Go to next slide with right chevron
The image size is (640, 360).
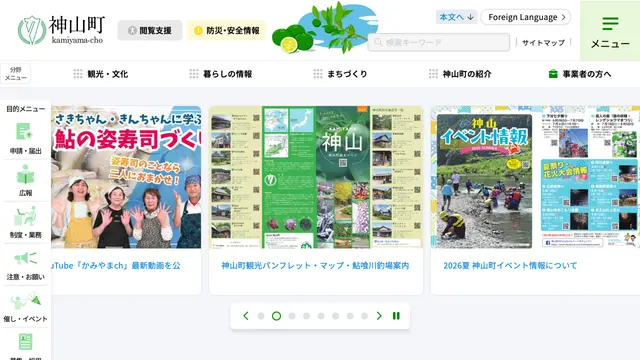[x=379, y=316]
